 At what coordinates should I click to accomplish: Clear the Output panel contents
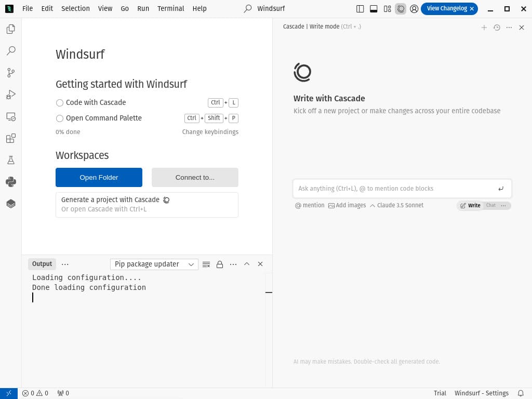(206, 264)
